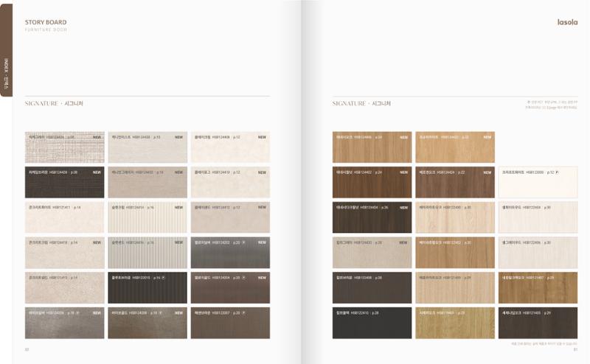Select the silver brushed-metal swatch in bottom left
Screen dimensions: 590x364
point(65,323)
